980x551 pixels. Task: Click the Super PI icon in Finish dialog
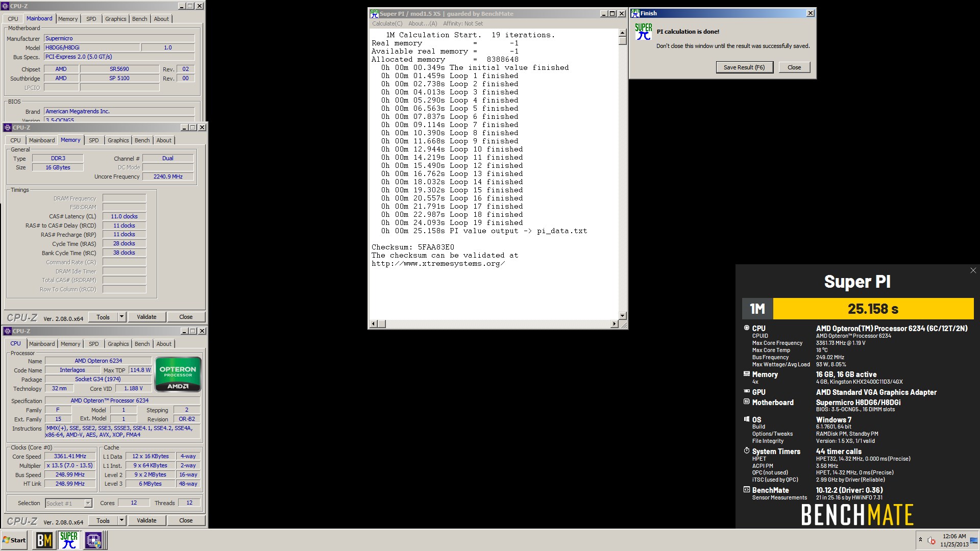(643, 32)
